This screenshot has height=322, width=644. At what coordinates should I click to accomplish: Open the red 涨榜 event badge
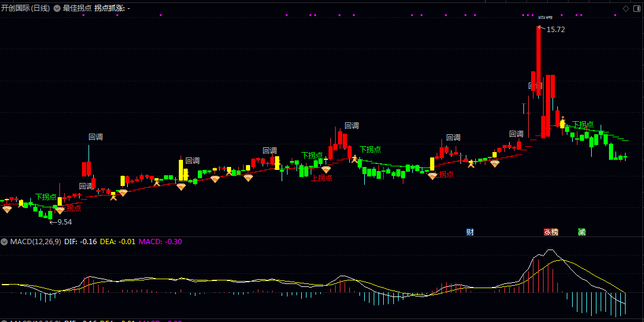click(551, 232)
